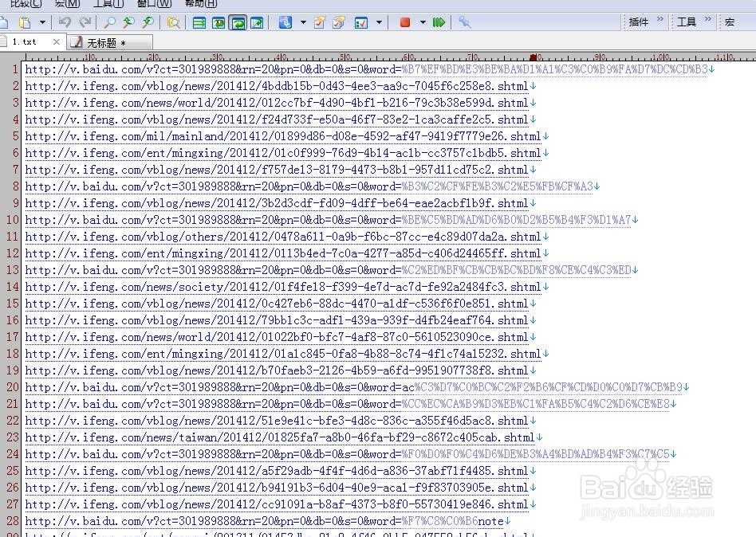Open properties for current configuration icon

click(x=320, y=22)
